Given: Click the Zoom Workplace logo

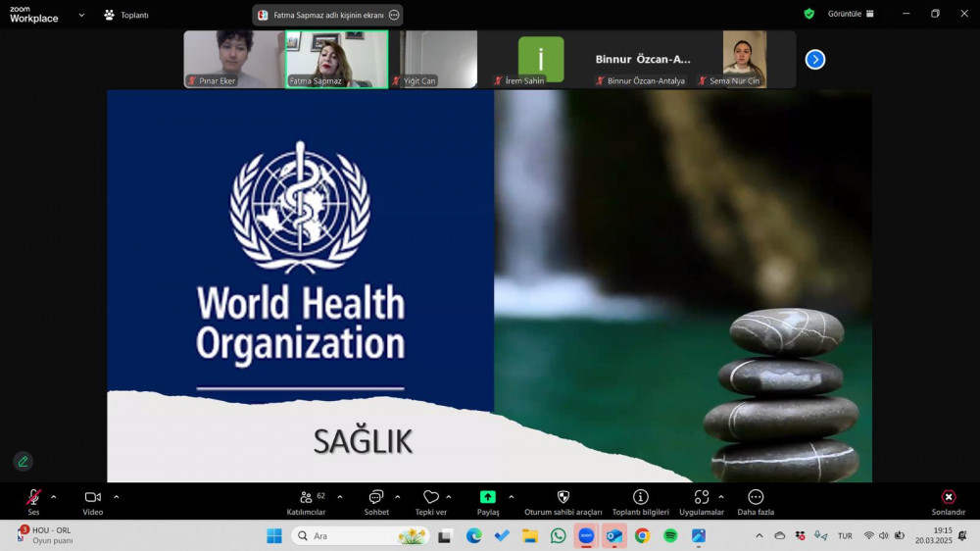Looking at the screenshot, I should pos(33,15).
